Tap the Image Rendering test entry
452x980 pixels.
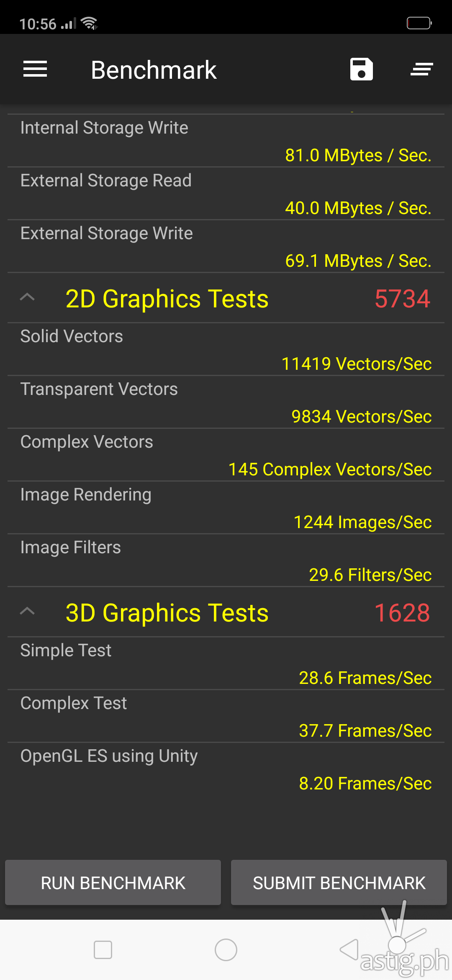(226, 508)
